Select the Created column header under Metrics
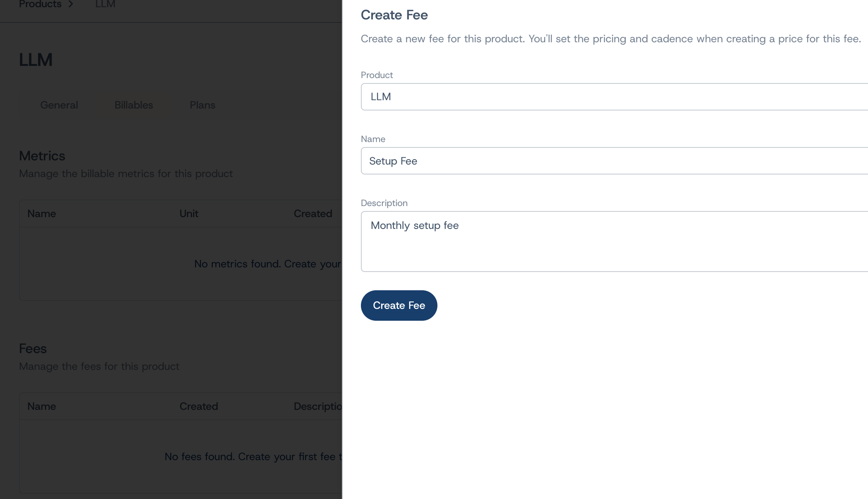The image size is (868, 499). (x=313, y=213)
